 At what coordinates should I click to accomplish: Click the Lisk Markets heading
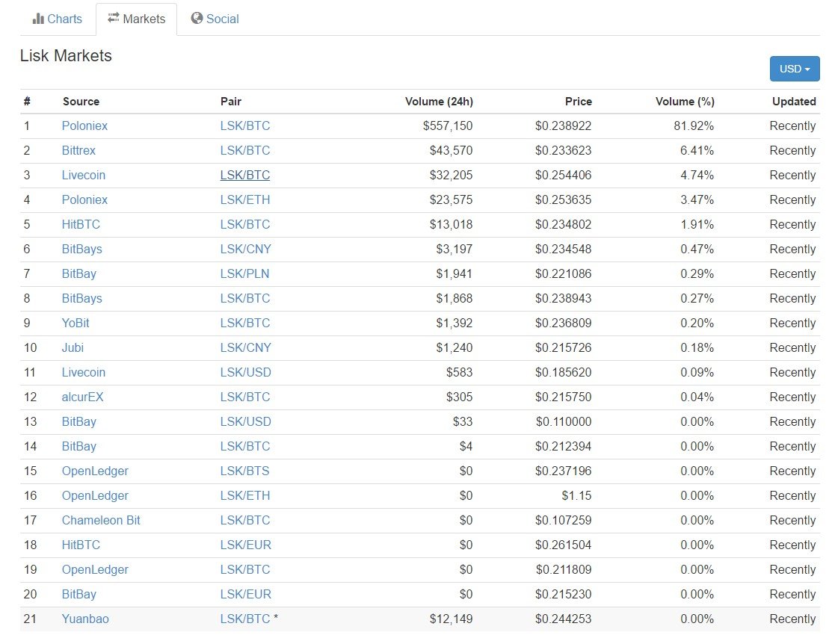(66, 55)
